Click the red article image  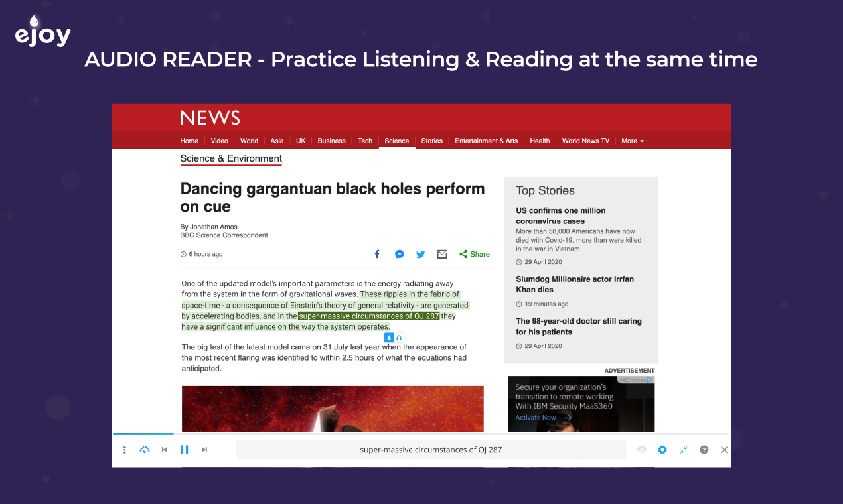click(x=333, y=409)
